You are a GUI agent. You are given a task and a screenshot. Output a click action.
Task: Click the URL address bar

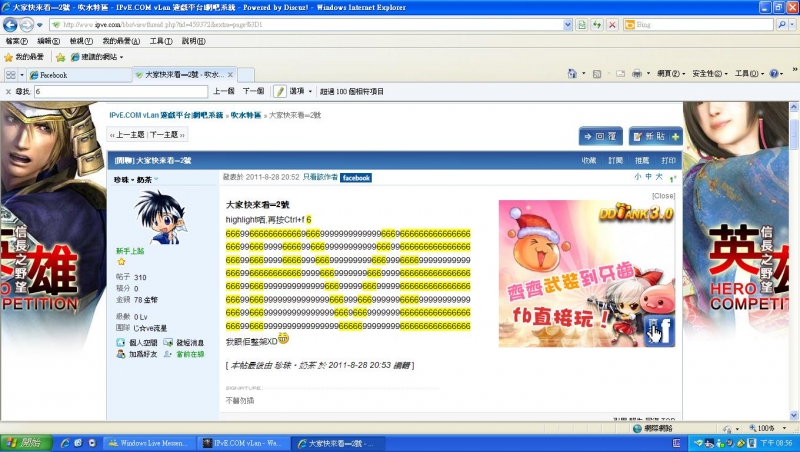308,24
